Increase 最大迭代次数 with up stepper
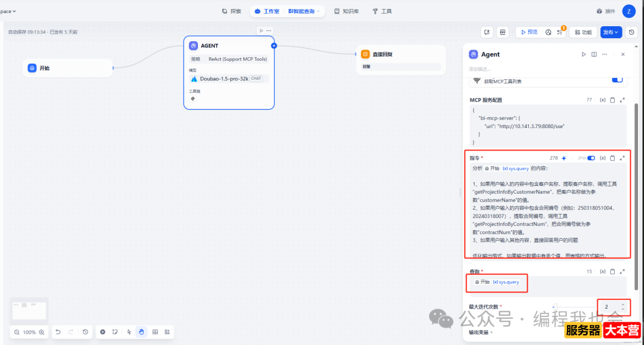The width and height of the screenshot is (644, 345). click(x=623, y=304)
